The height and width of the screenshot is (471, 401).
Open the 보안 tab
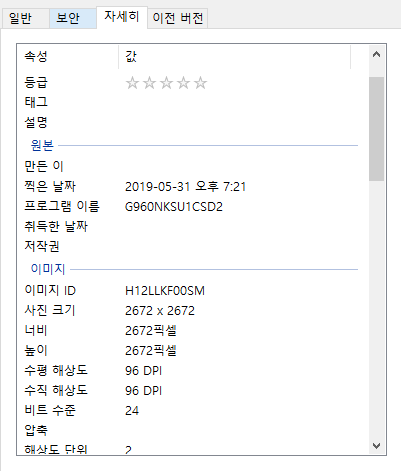(73, 18)
